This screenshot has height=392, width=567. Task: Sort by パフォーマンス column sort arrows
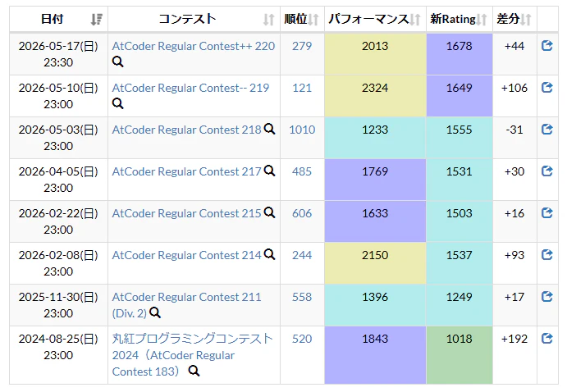[x=415, y=19]
